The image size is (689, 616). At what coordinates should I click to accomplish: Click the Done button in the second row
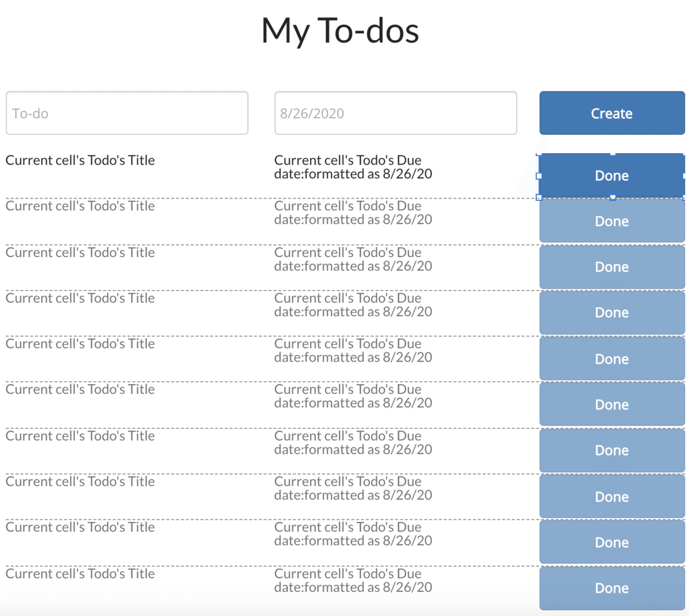click(x=611, y=221)
